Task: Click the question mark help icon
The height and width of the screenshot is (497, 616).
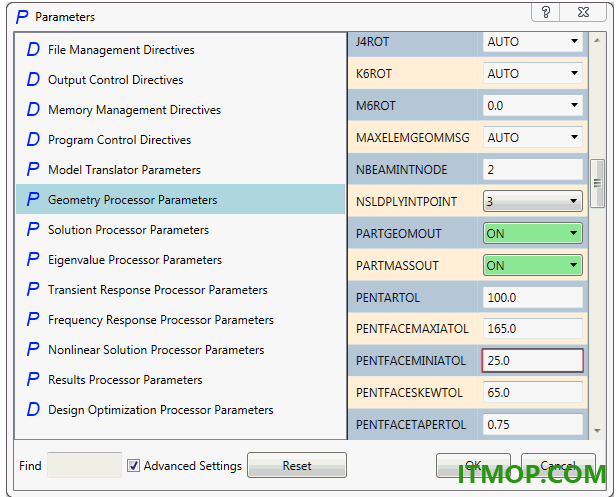Action: click(546, 13)
